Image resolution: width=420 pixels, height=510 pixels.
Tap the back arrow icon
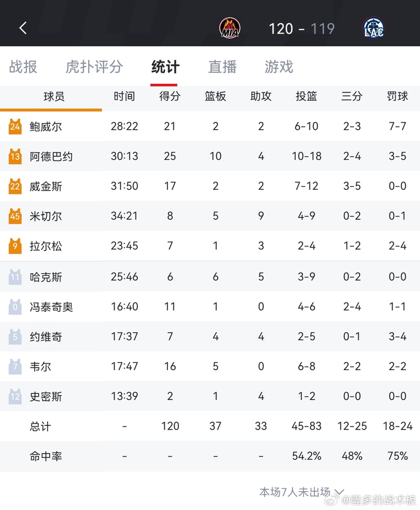23,28
